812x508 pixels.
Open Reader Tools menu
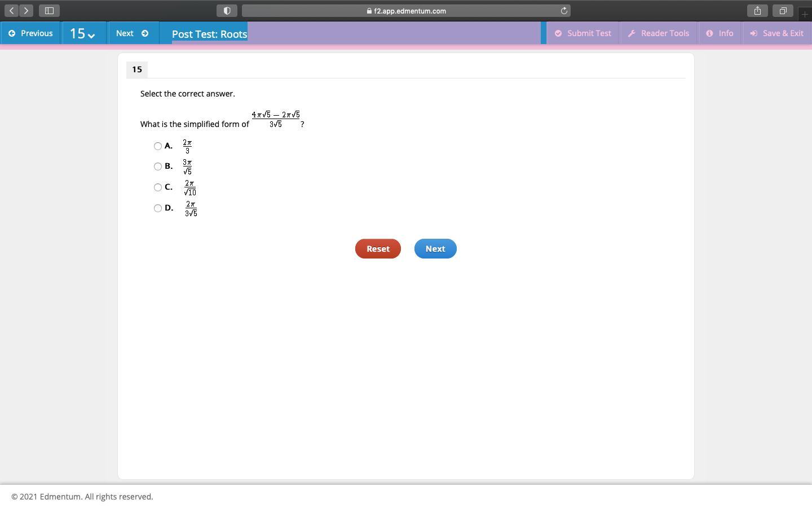(658, 33)
